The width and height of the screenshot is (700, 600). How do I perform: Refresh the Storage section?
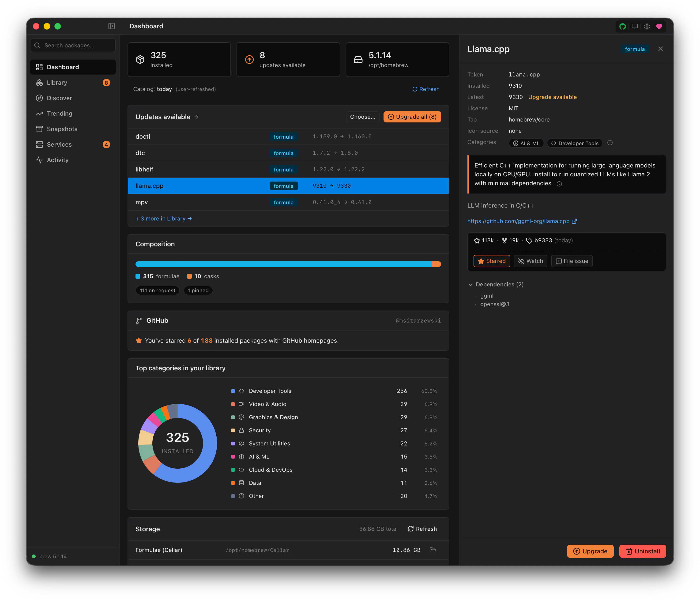point(422,529)
